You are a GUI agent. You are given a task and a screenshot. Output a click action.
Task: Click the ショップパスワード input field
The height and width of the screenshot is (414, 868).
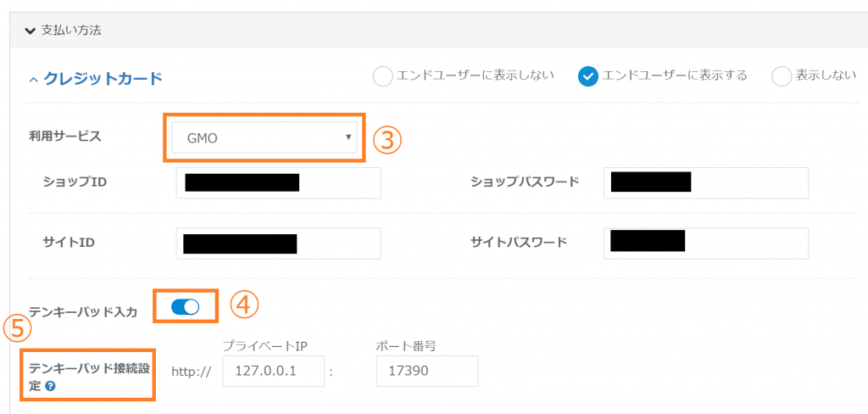707,182
